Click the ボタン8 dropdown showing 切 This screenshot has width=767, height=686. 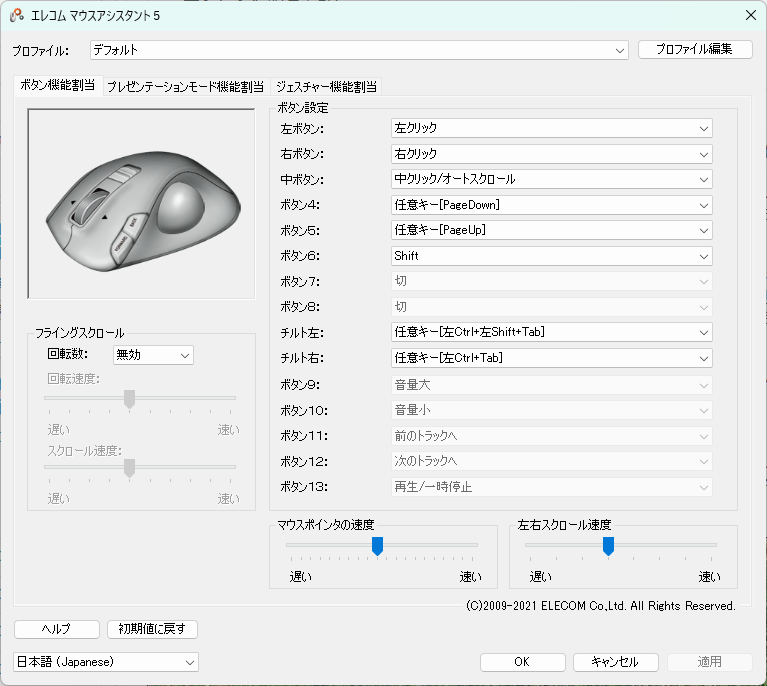pos(552,307)
